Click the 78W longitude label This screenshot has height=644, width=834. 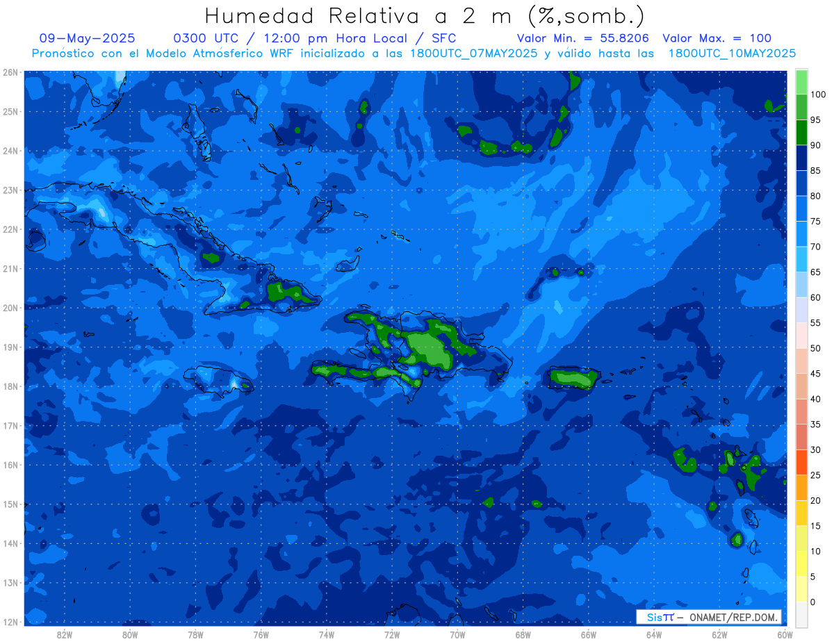tap(195, 634)
